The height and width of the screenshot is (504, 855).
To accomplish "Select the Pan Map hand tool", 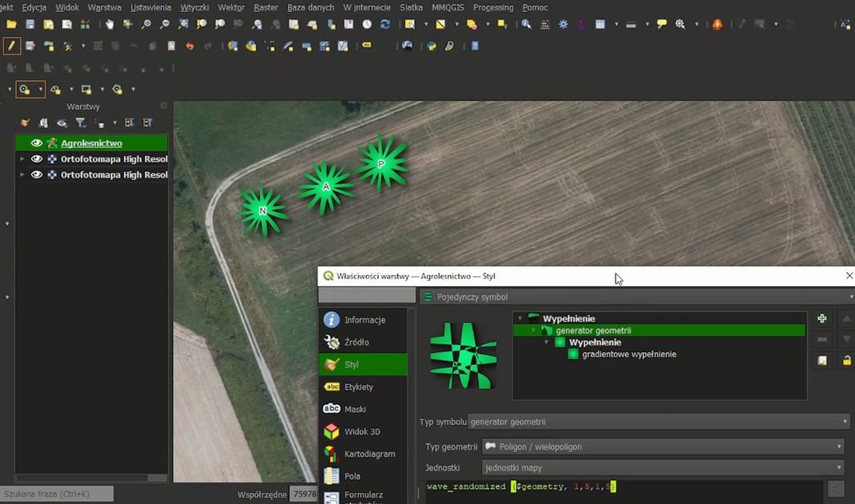I will 110,25.
